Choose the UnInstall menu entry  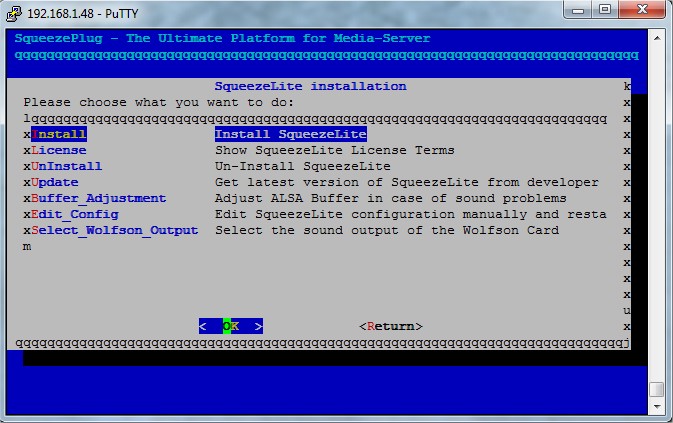pyautogui.click(x=67, y=166)
